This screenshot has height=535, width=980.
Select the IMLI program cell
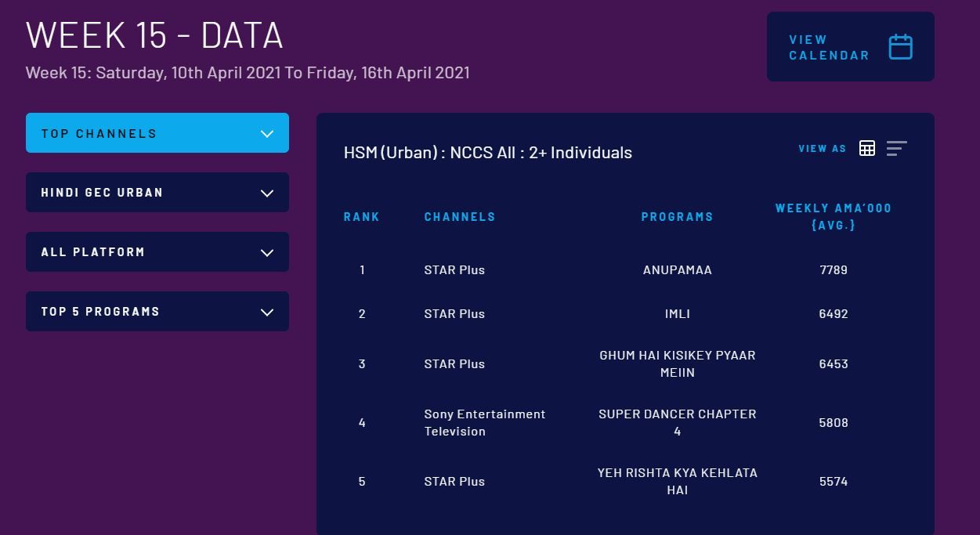[x=678, y=314]
